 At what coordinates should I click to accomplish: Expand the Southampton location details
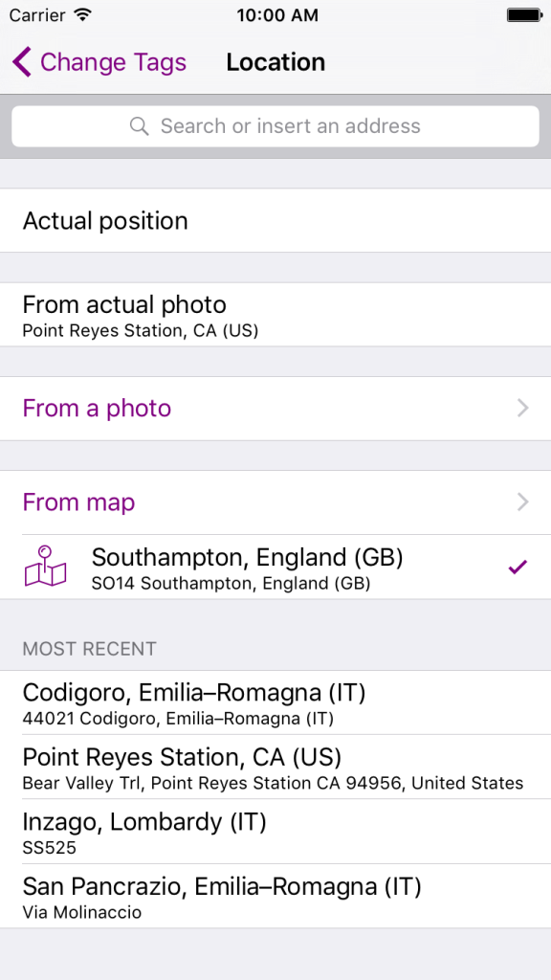[x=247, y=567]
